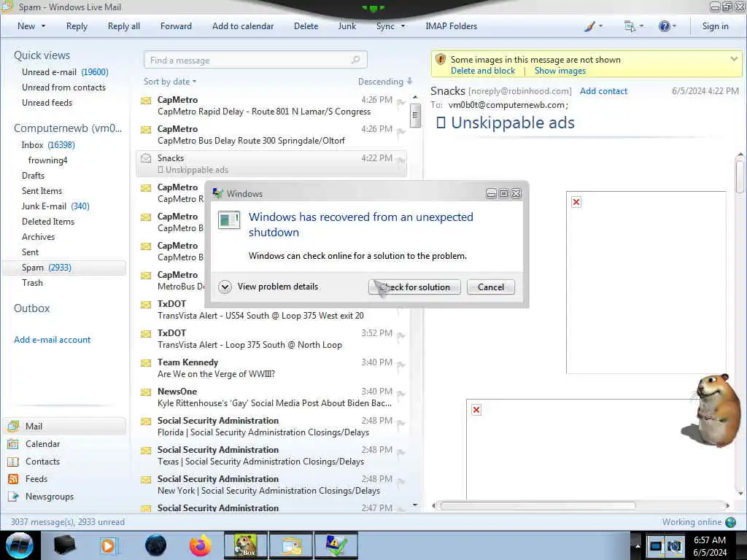The height and width of the screenshot is (560, 747).
Task: Click Check for solution button
Action: click(x=414, y=287)
